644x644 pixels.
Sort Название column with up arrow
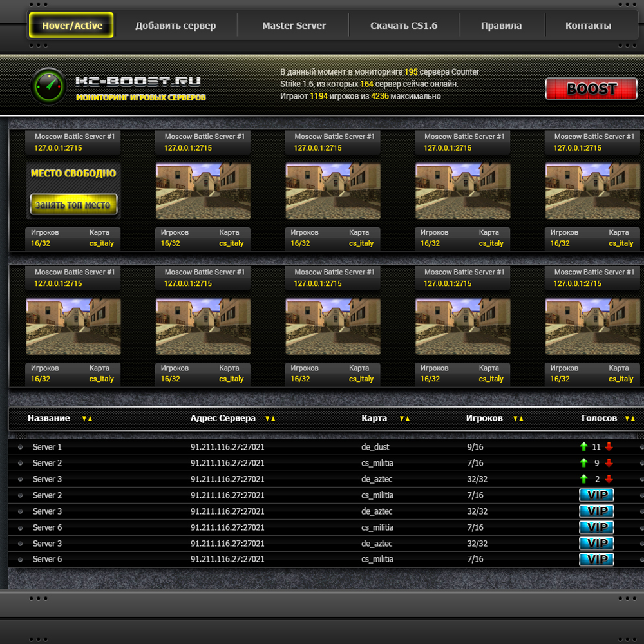[x=90, y=419]
